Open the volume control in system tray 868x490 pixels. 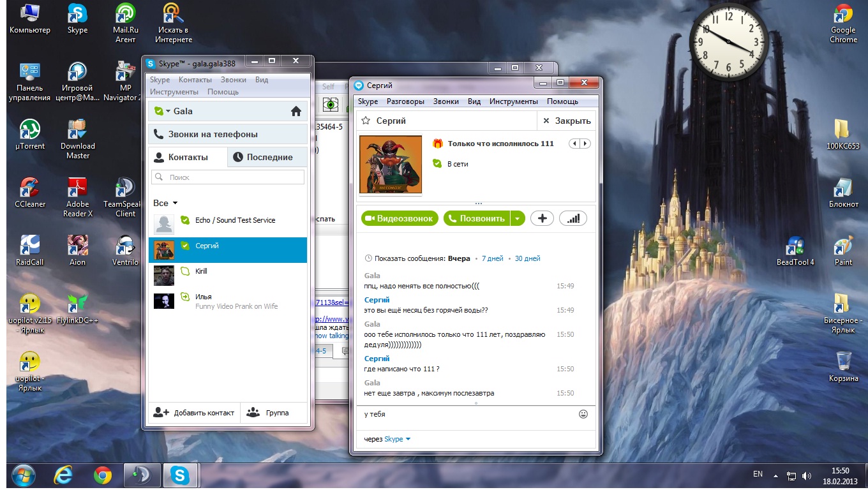[806, 475]
